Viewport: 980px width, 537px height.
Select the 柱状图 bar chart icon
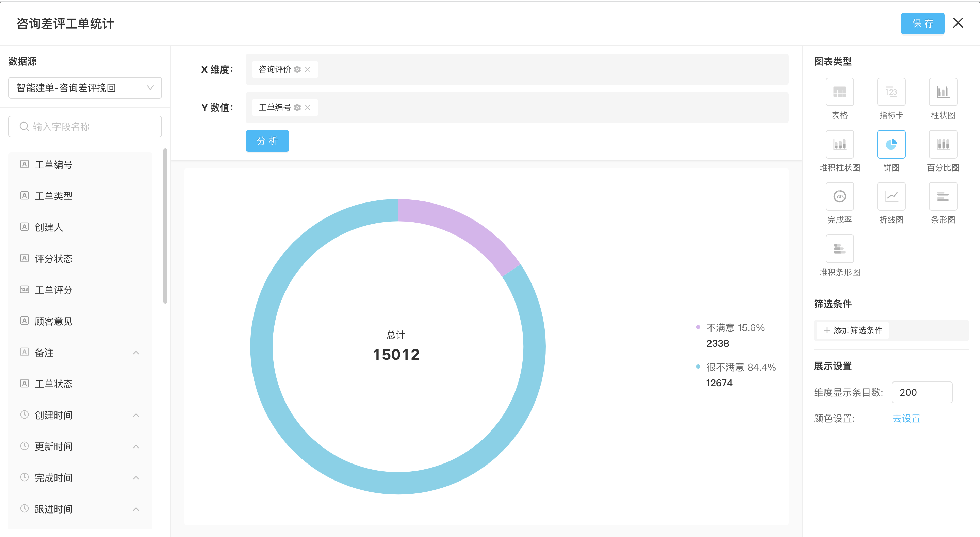943,92
